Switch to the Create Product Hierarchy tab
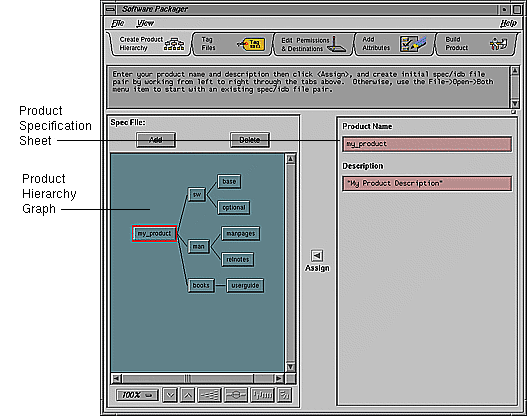The width and height of the screenshot is (527, 416). pyautogui.click(x=151, y=44)
